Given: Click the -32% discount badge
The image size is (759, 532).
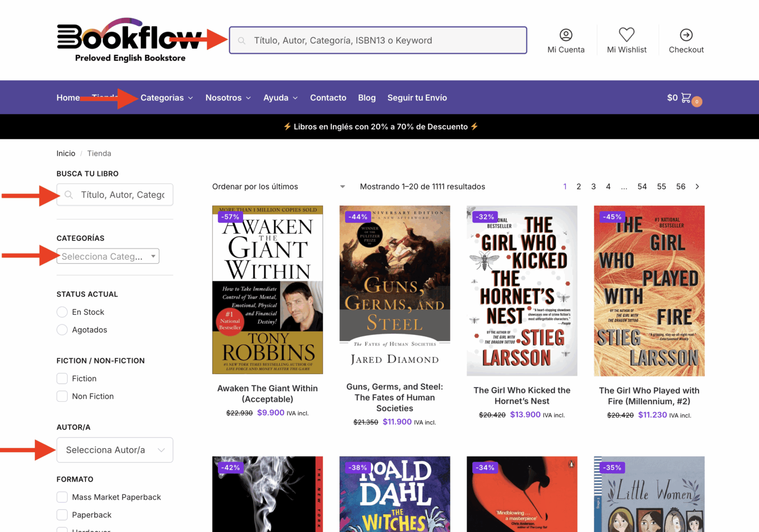Looking at the screenshot, I should pyautogui.click(x=485, y=217).
